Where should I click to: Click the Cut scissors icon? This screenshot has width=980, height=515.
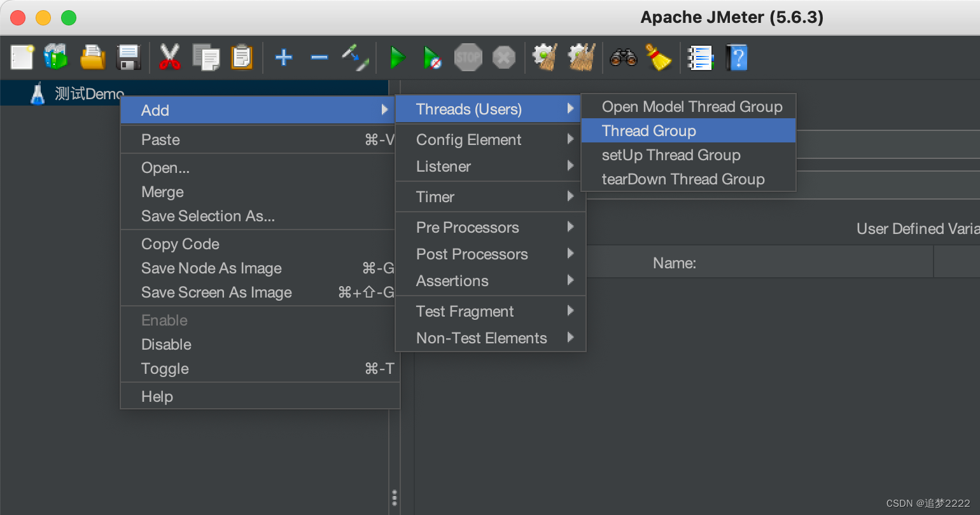coord(169,57)
